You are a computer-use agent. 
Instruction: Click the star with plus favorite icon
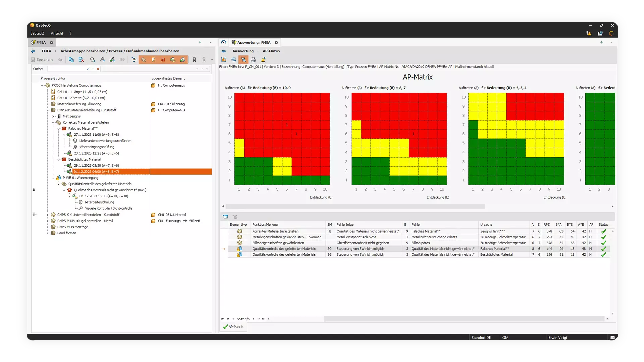[x=263, y=60]
